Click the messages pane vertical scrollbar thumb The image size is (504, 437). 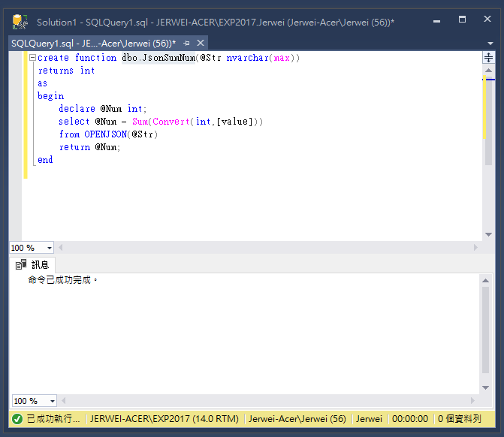pyautogui.click(x=486, y=330)
